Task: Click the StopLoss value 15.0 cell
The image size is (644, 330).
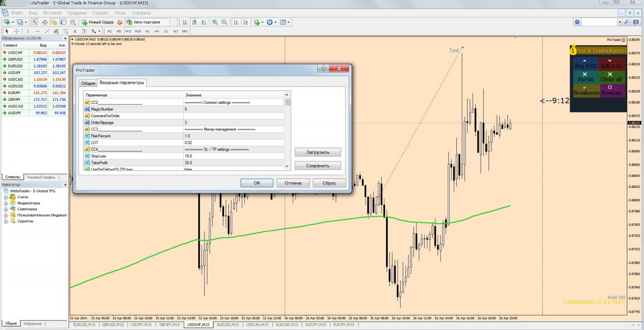Action: pyautogui.click(x=233, y=156)
